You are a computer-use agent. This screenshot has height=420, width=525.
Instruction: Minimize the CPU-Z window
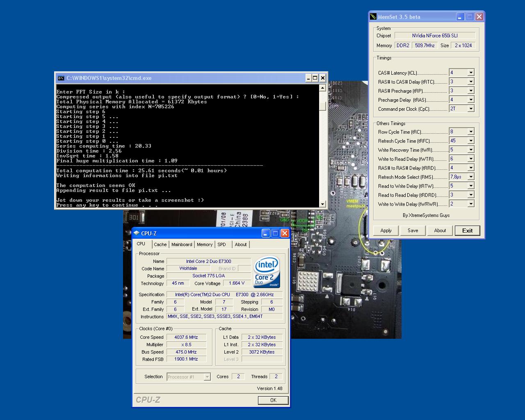[x=266, y=233]
